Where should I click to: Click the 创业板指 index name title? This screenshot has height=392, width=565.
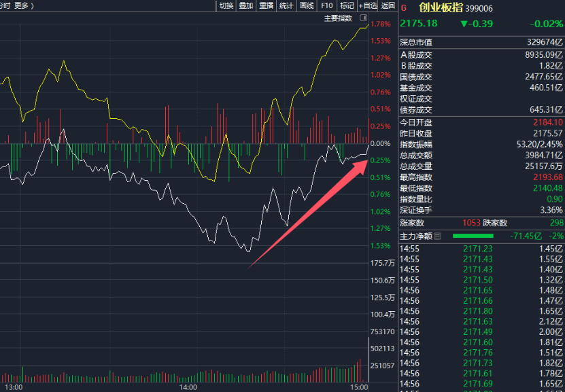(x=442, y=8)
